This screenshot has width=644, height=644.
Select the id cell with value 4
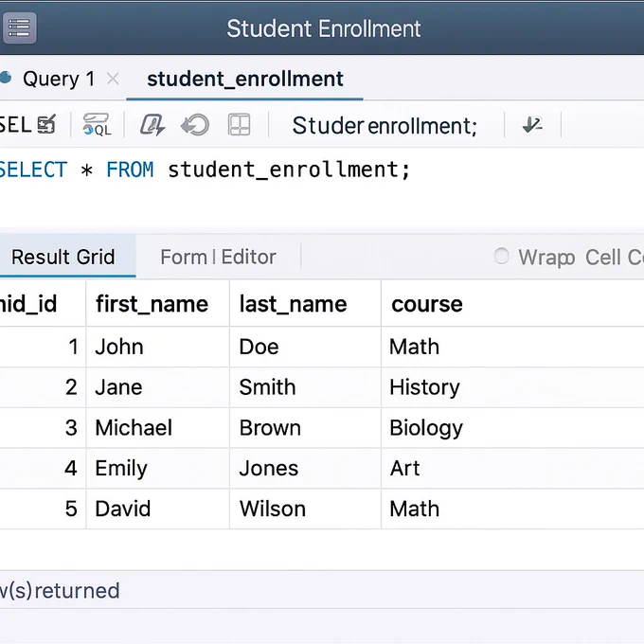pyautogui.click(x=43, y=468)
